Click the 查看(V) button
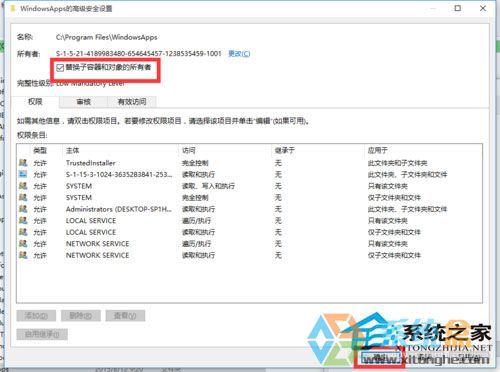The image size is (500, 372). (x=125, y=315)
